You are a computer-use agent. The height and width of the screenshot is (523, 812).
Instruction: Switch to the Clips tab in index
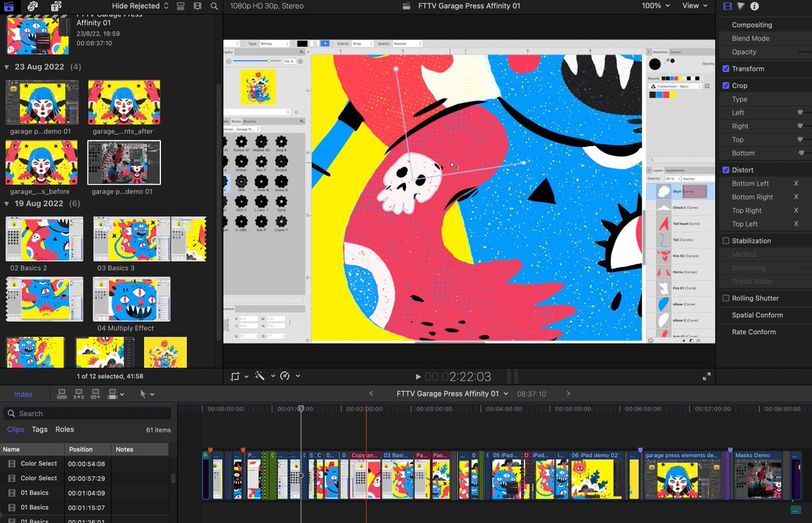click(x=16, y=430)
